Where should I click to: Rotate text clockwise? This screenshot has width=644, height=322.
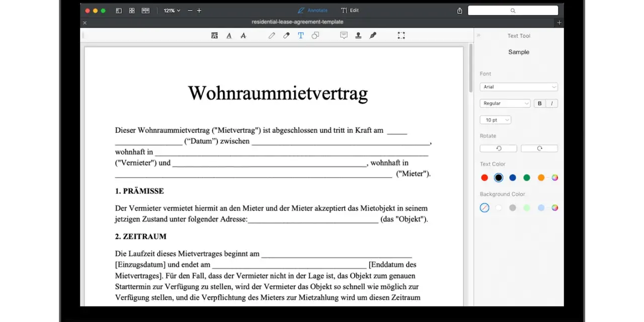539,148
